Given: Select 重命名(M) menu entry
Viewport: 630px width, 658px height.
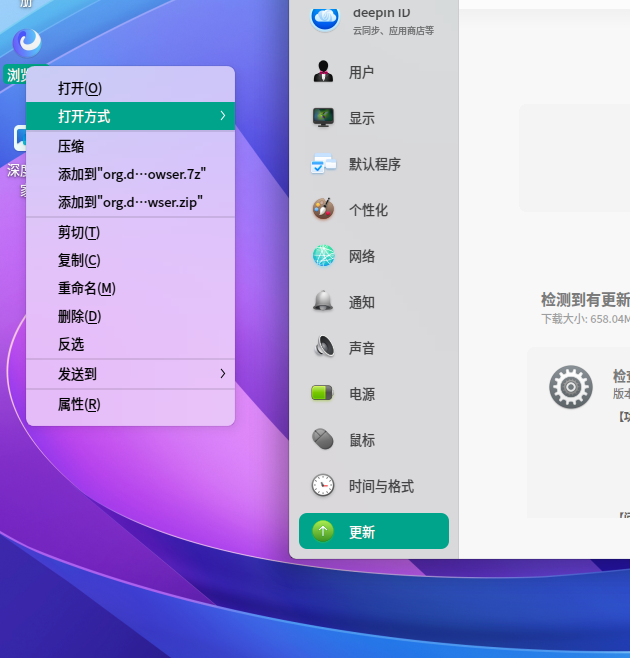Looking at the screenshot, I should (x=130, y=288).
